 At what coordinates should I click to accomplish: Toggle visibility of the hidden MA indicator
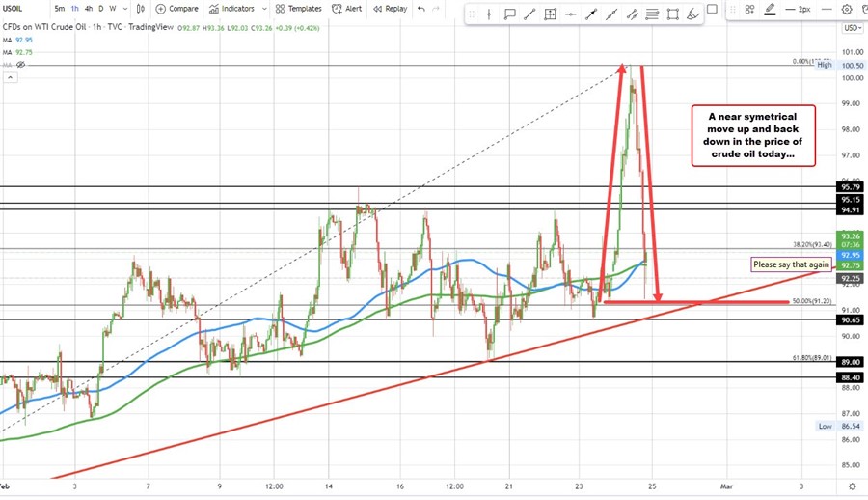click(x=21, y=65)
